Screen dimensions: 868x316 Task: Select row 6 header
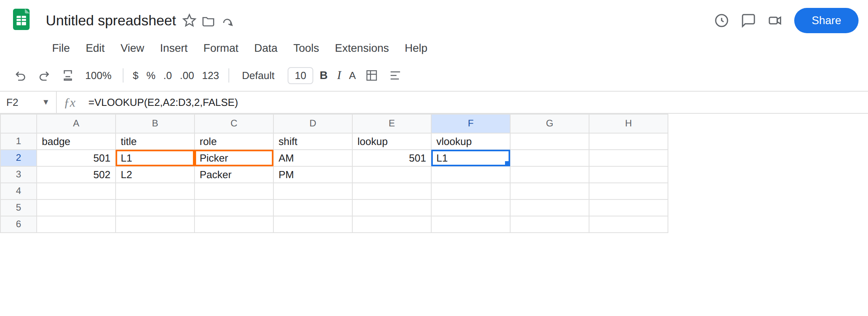(19, 224)
